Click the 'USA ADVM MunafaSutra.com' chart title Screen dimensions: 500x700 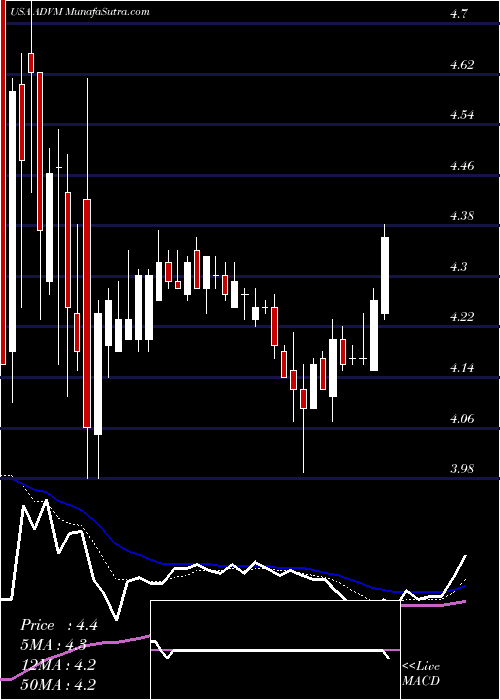(79, 12)
